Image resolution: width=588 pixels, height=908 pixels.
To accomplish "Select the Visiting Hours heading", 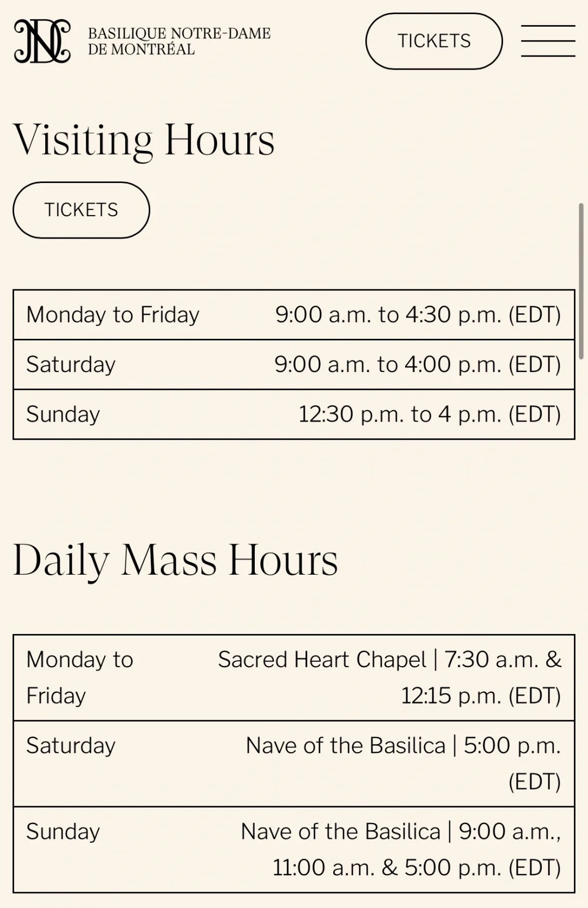I will 144,141.
